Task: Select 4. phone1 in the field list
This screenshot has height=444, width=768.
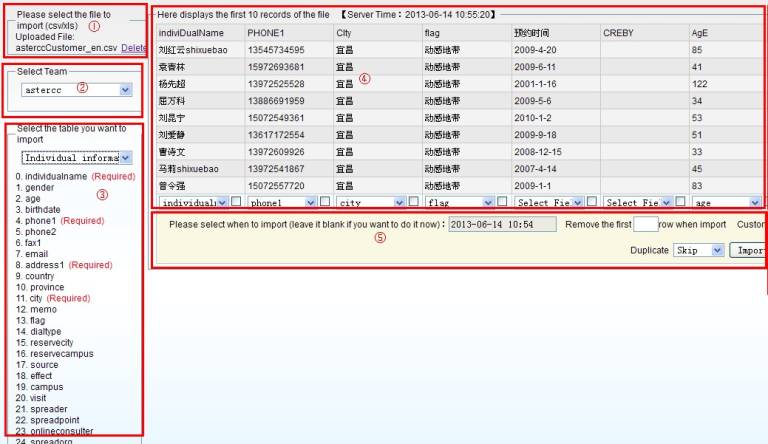Action: (36, 221)
